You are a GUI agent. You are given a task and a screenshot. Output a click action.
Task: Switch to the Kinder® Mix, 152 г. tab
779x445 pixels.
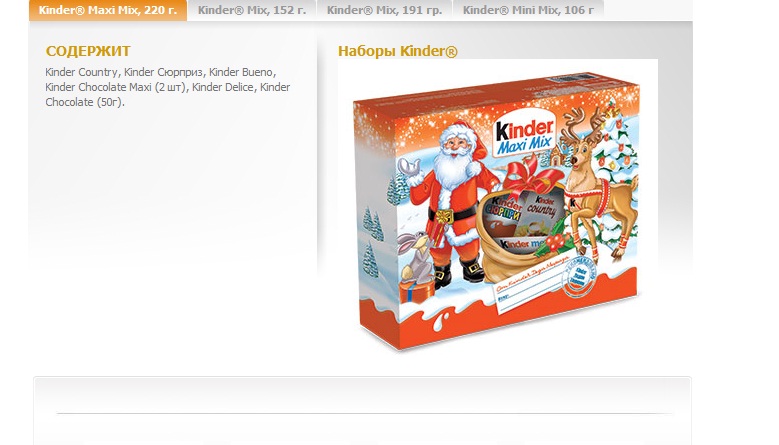click(252, 10)
